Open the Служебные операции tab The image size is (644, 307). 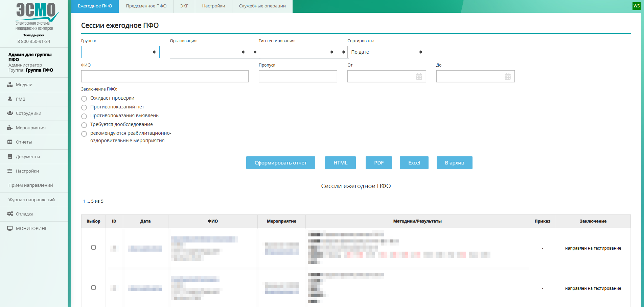click(x=262, y=6)
